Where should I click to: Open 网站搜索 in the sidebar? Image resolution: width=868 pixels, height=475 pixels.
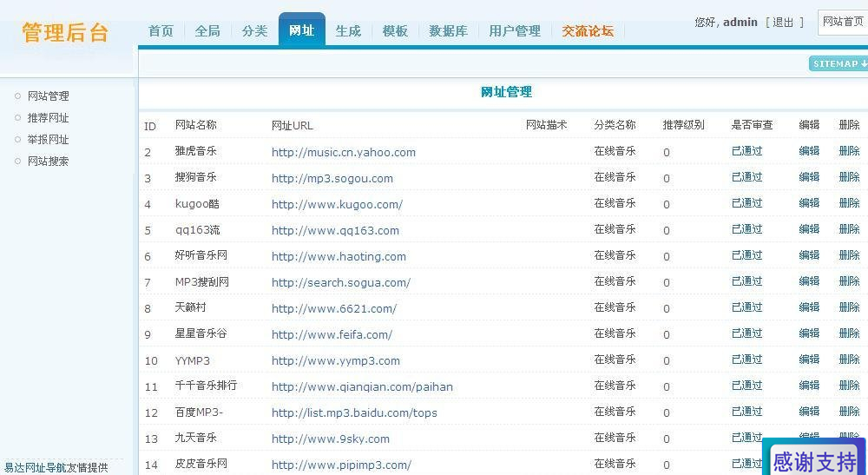click(x=48, y=162)
